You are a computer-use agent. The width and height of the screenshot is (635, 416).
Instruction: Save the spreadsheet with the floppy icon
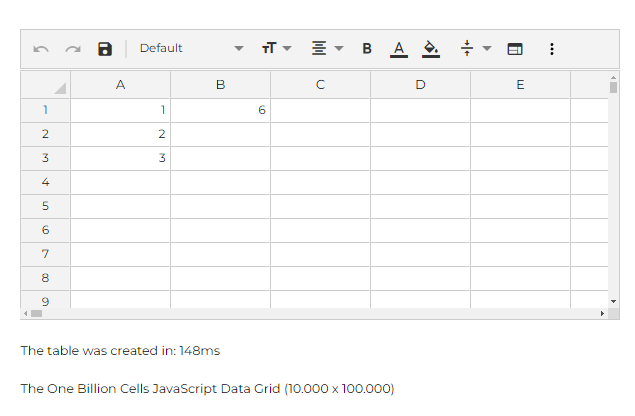coord(105,49)
